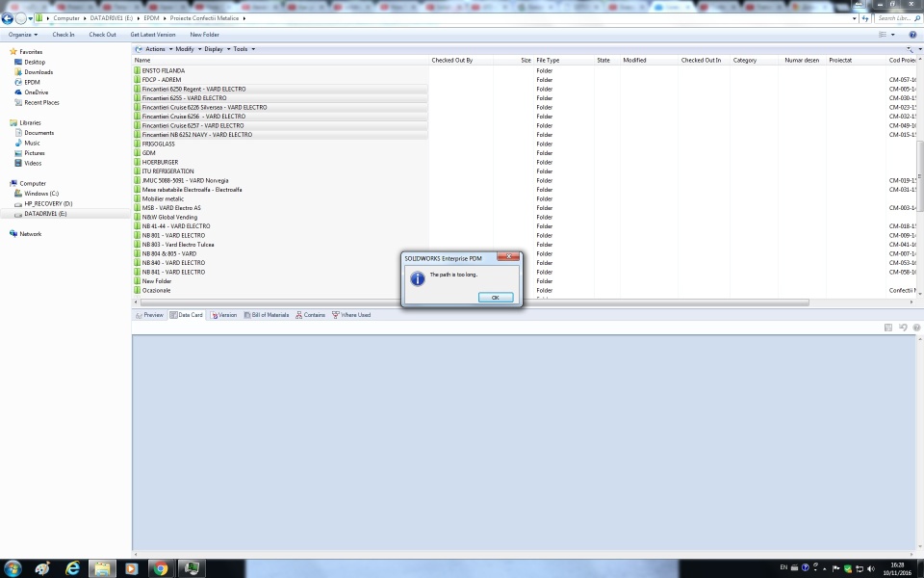Open Google Chrome from taskbar
This screenshot has width=924, height=578.
click(x=160, y=568)
